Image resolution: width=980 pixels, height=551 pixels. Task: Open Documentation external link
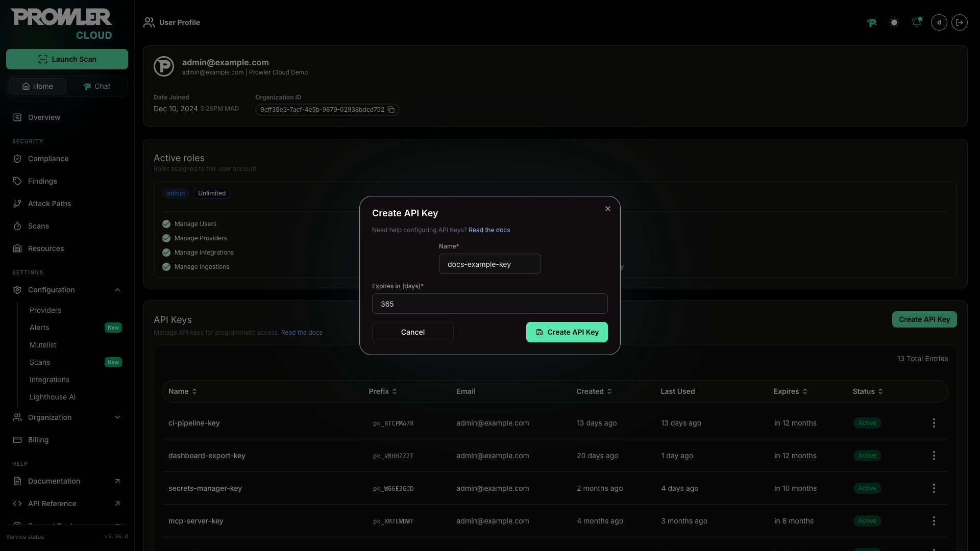point(67,481)
